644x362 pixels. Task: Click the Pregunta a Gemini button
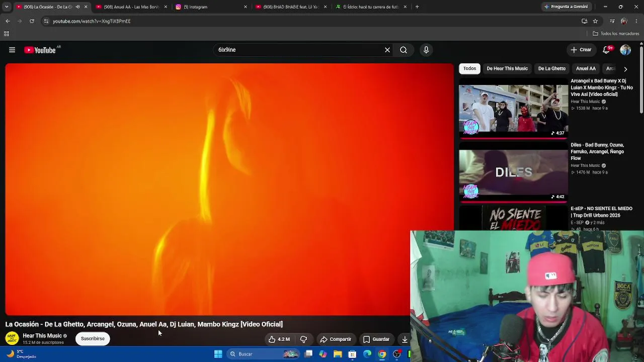tap(566, 7)
